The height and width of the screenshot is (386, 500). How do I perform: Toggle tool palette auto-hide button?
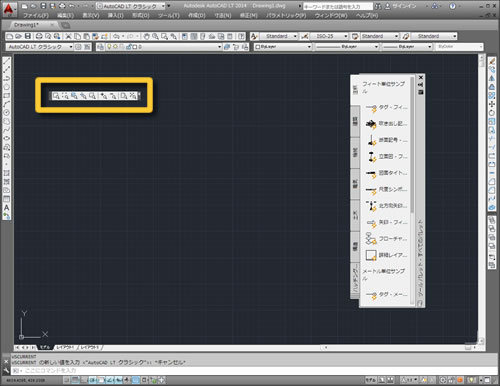click(x=421, y=85)
